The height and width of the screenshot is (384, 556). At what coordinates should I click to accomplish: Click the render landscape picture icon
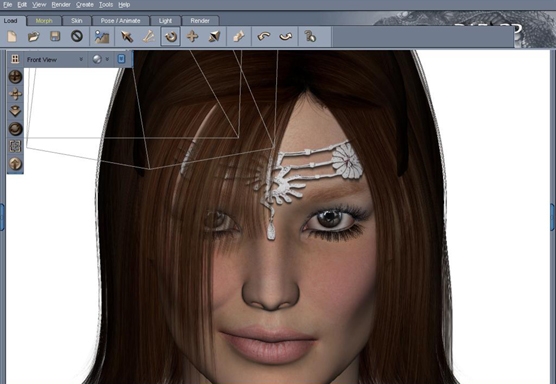(x=102, y=37)
